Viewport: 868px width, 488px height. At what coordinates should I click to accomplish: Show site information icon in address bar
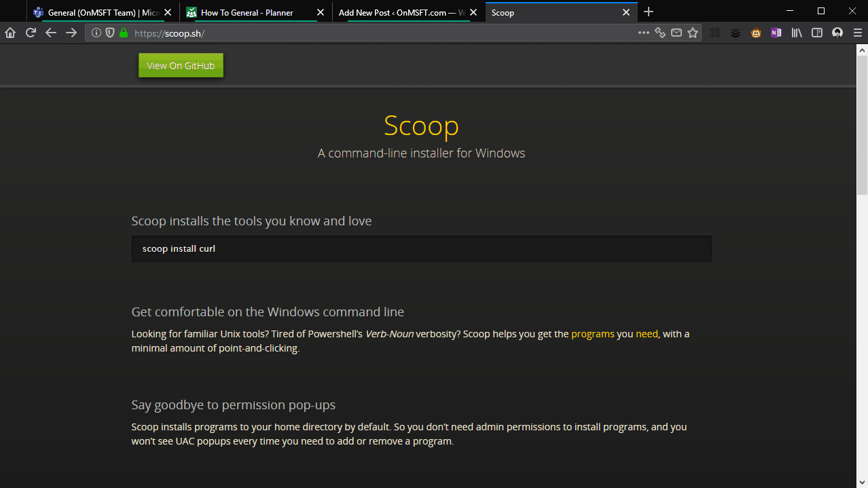(x=96, y=33)
